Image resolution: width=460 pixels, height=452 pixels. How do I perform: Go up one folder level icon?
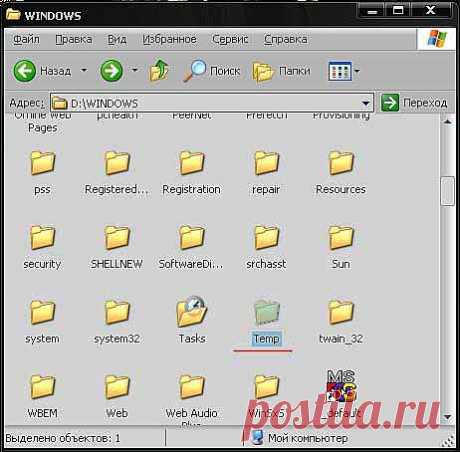[x=159, y=70]
